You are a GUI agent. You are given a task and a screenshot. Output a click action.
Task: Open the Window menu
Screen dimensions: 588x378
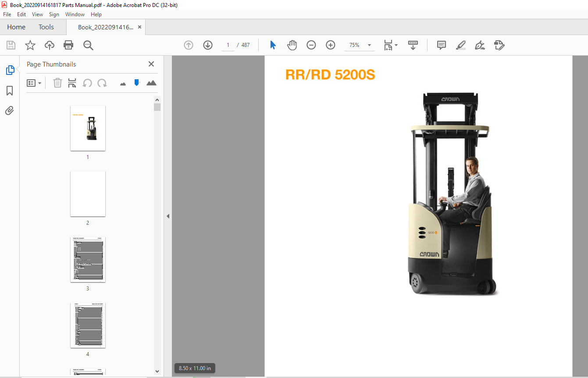pos(75,14)
